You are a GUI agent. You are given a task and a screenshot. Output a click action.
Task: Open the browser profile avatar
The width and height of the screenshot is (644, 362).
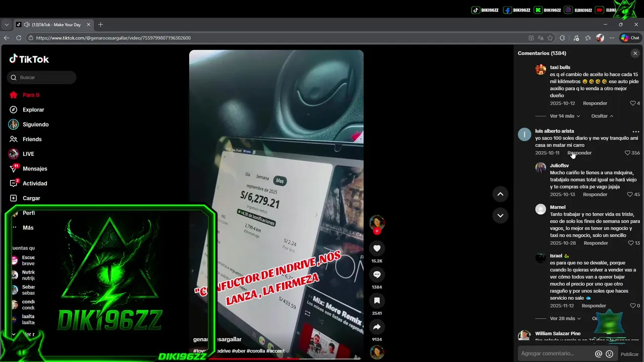tap(600, 38)
